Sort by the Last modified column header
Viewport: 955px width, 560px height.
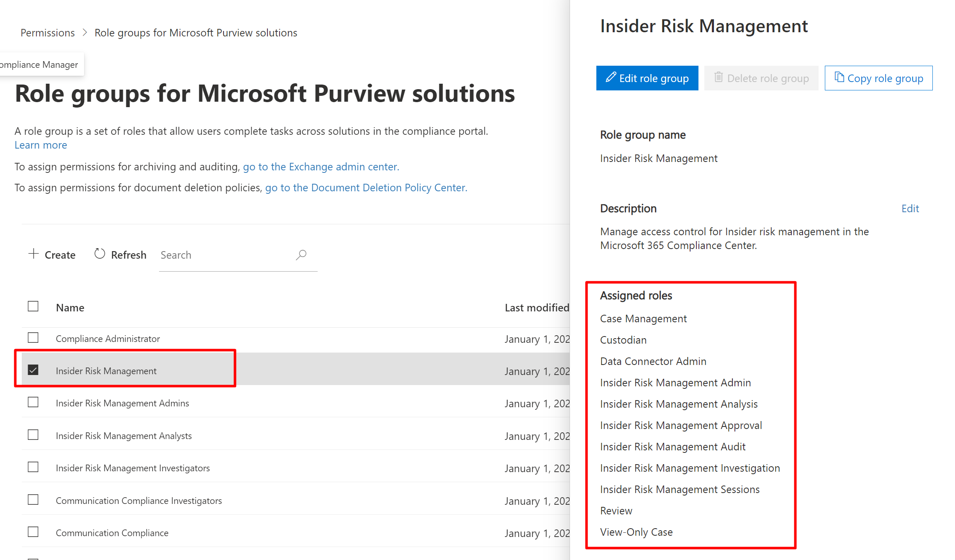click(537, 308)
